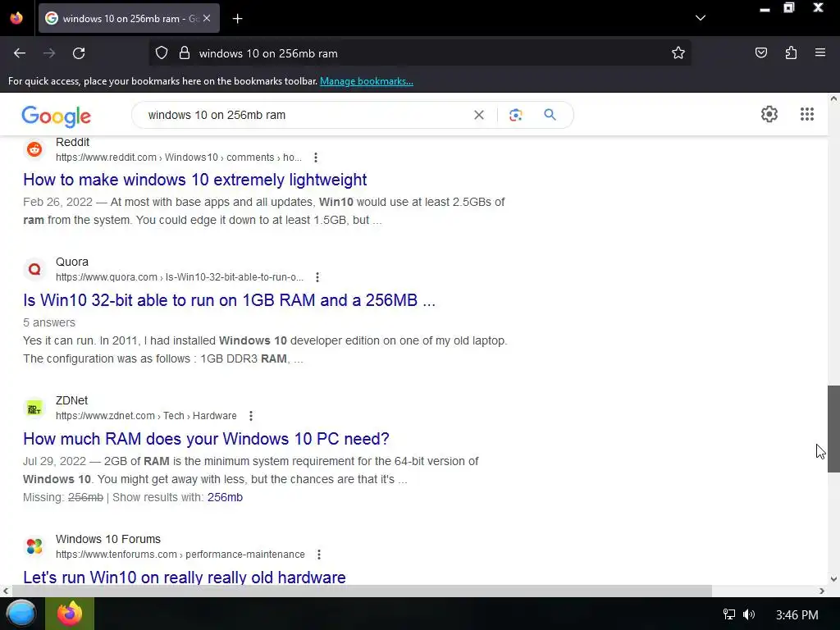This screenshot has height=630, width=840.
Task: Click the horizontal page scrollbar thumb
Action: [362, 591]
